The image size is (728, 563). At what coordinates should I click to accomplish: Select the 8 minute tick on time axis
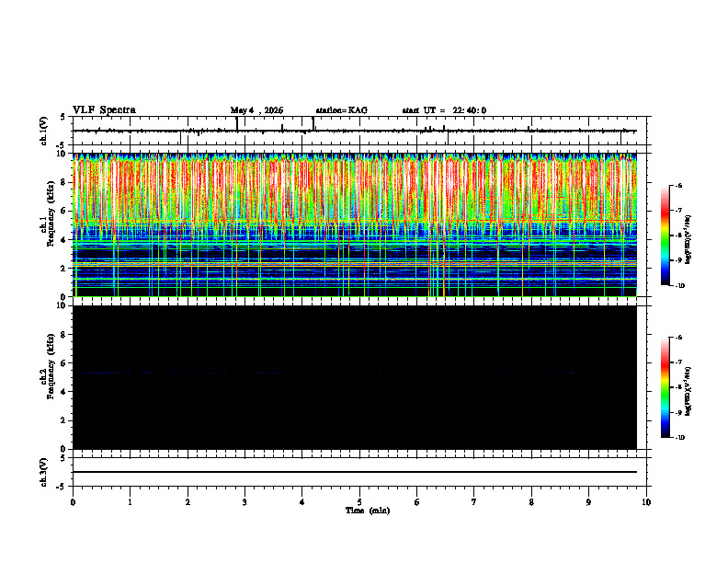(531, 502)
